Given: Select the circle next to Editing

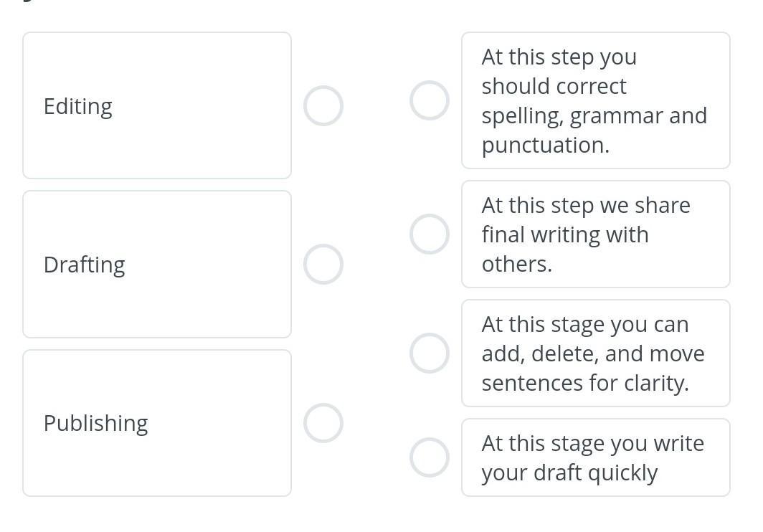Looking at the screenshot, I should point(323,106).
